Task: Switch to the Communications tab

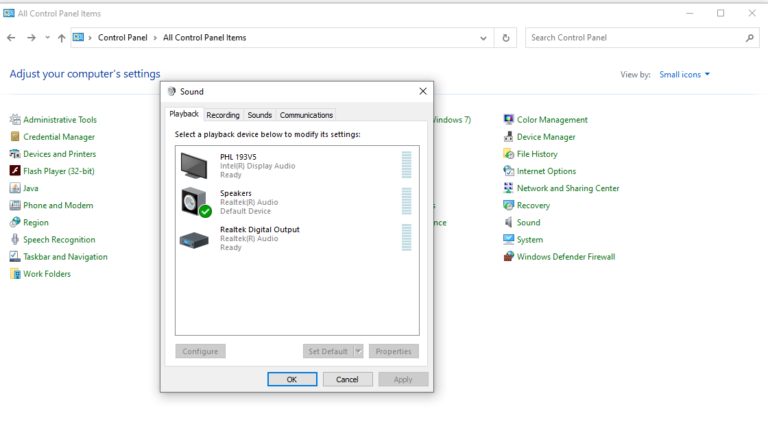Action: tap(306, 115)
